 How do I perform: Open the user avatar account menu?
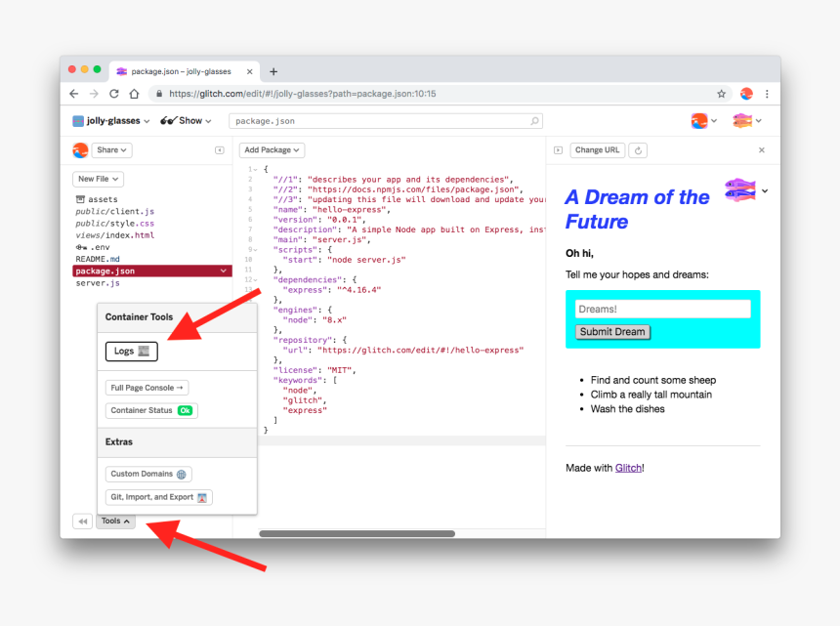[x=704, y=121]
